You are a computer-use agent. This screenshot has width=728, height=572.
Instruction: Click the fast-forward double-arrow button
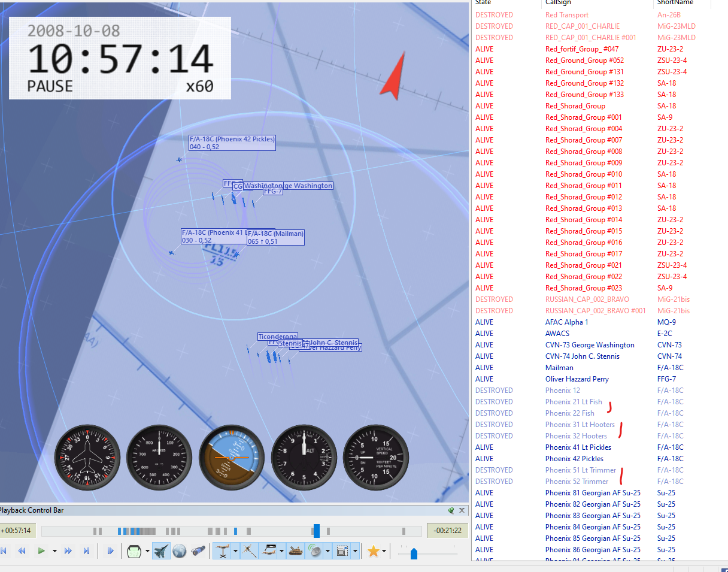pyautogui.click(x=68, y=551)
